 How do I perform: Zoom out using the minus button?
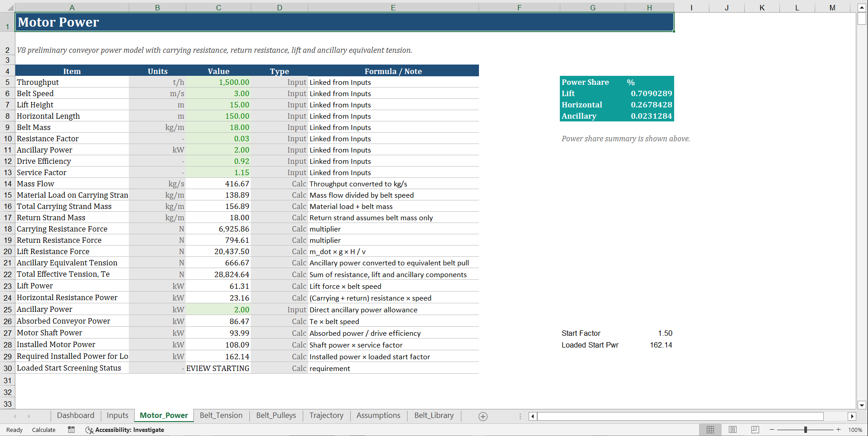[x=771, y=430]
